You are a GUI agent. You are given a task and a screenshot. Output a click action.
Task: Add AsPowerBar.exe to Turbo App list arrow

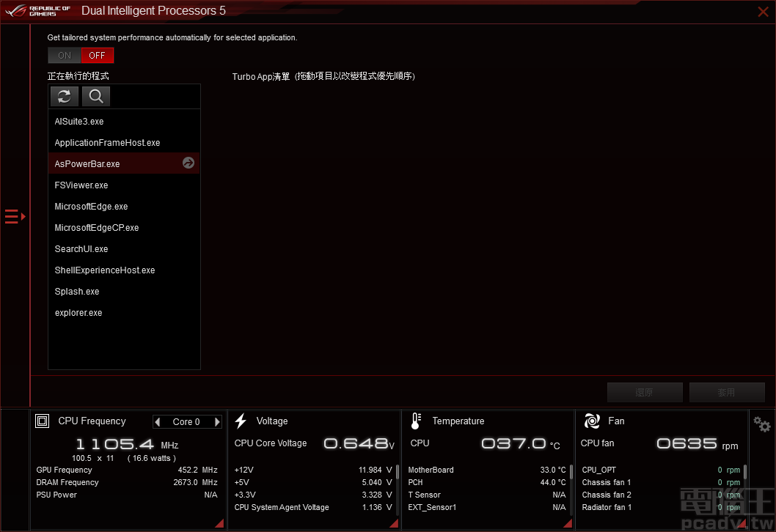click(188, 163)
